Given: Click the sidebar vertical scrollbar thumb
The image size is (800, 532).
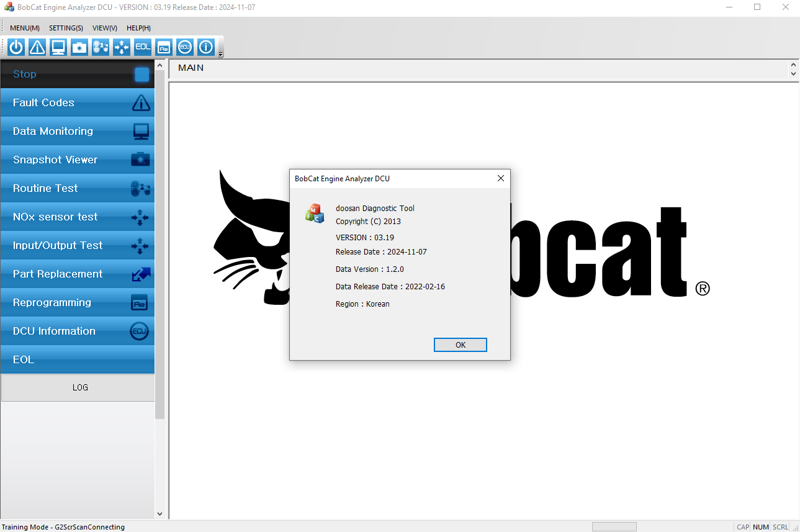Looking at the screenshot, I should click(x=160, y=244).
